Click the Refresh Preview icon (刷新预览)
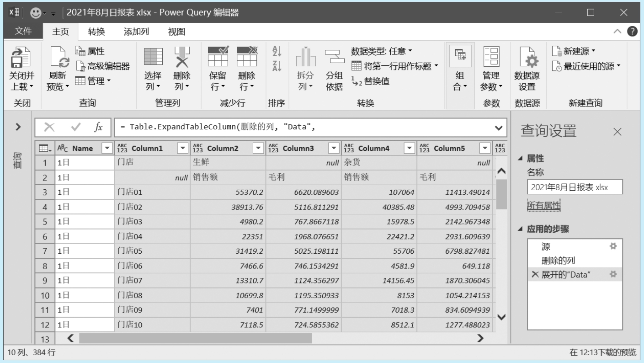The image size is (644, 363). (x=59, y=59)
